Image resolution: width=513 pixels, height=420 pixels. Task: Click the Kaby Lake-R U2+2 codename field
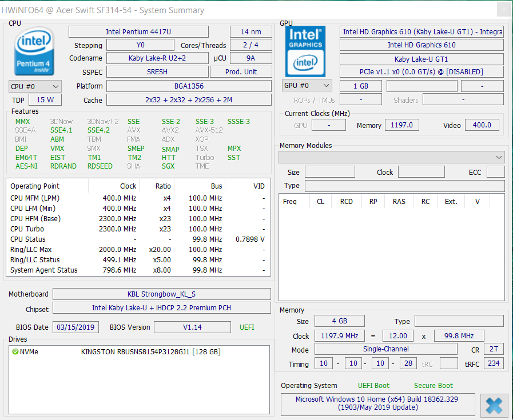click(x=157, y=58)
